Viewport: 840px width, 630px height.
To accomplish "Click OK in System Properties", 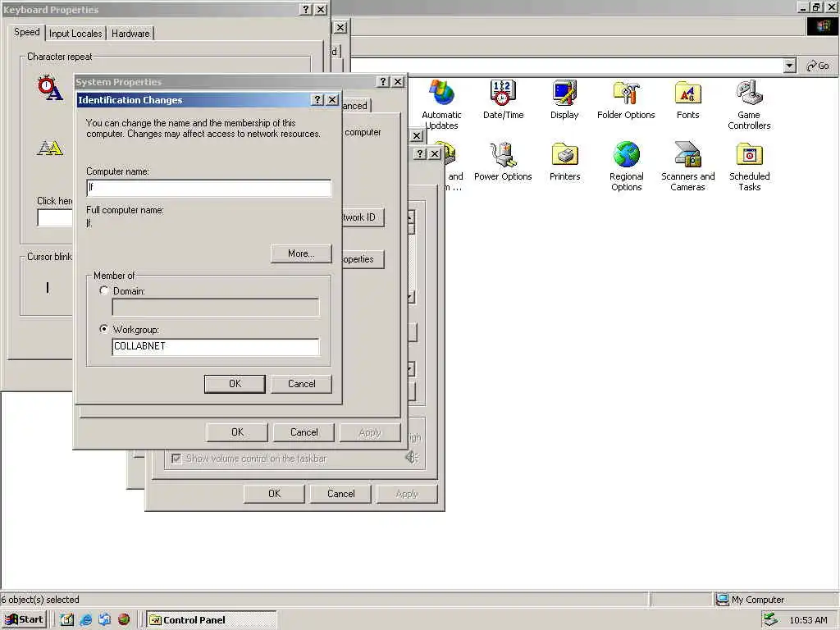I will pyautogui.click(x=237, y=432).
